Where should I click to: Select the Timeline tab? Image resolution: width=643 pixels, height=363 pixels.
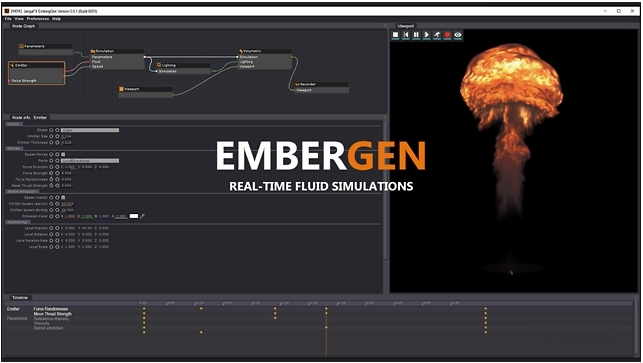pyautogui.click(x=20, y=298)
